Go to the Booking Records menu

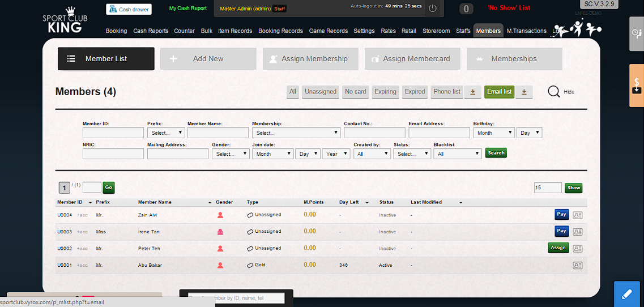[280, 31]
